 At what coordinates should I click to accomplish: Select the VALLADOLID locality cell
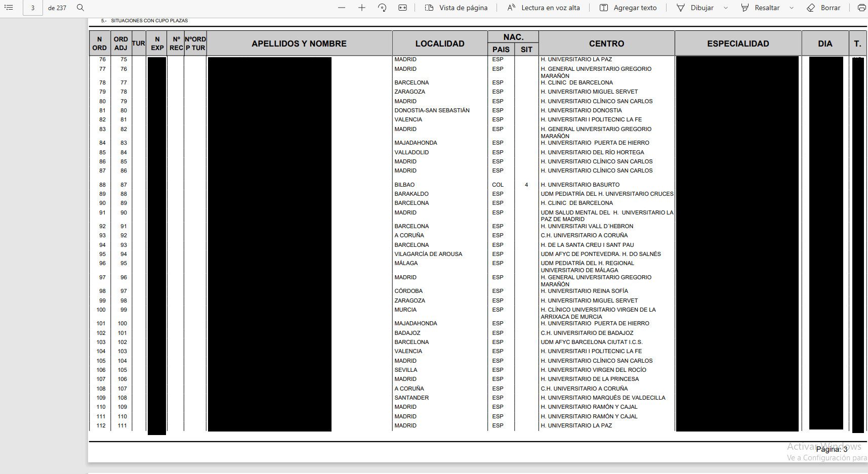[411, 152]
